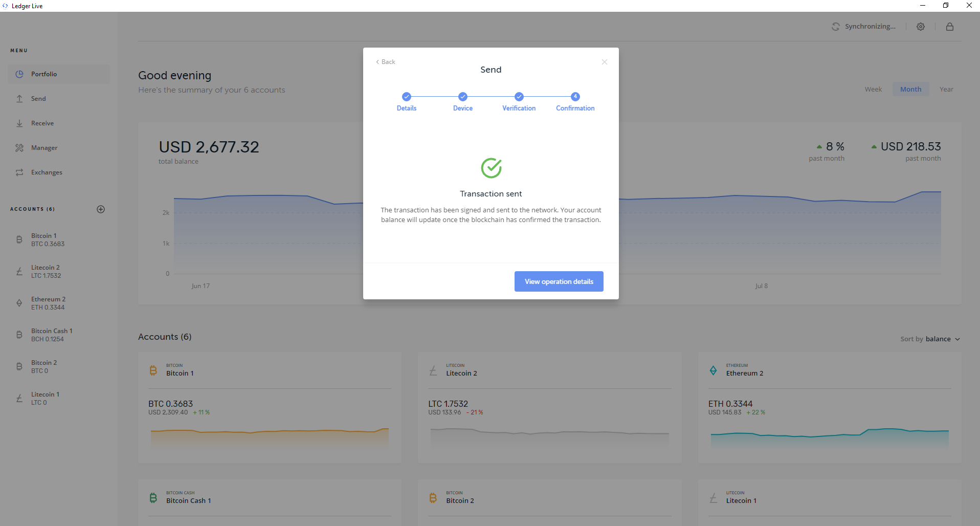Switch chart range to Month

(911, 89)
